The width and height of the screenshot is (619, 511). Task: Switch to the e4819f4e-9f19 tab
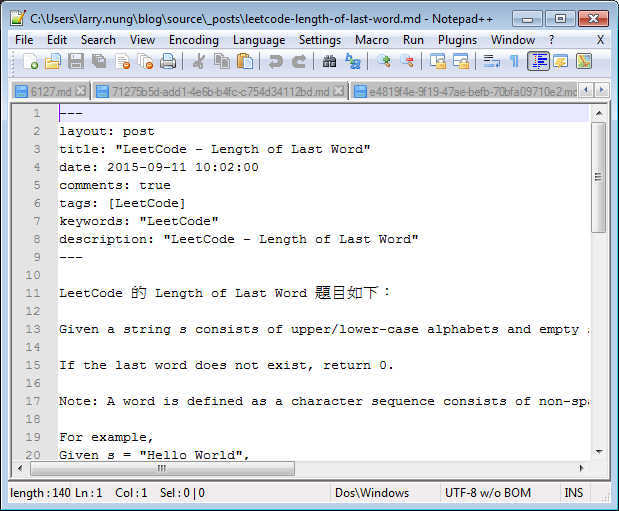click(466, 92)
